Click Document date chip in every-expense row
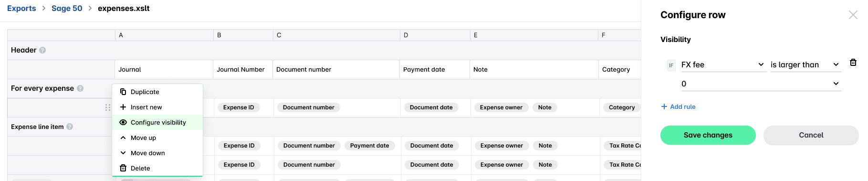Screen dimensions: 868x181 (x=431, y=107)
